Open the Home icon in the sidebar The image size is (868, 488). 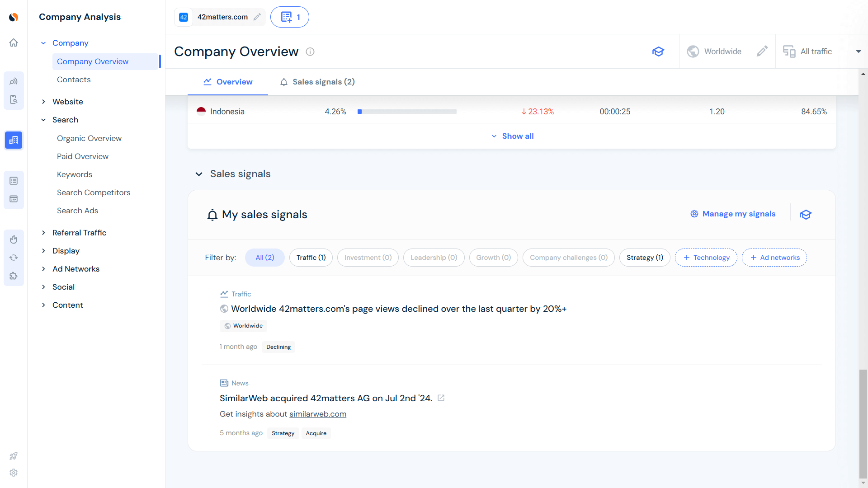[14, 42]
